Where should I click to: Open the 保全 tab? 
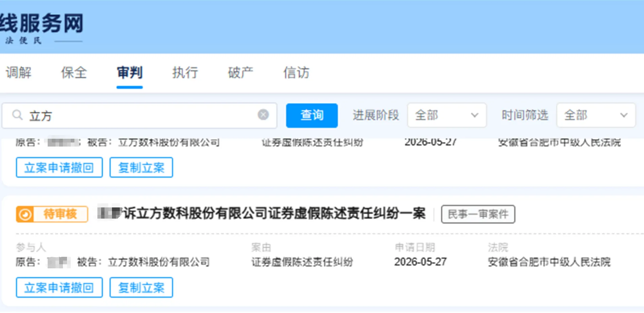coord(74,73)
